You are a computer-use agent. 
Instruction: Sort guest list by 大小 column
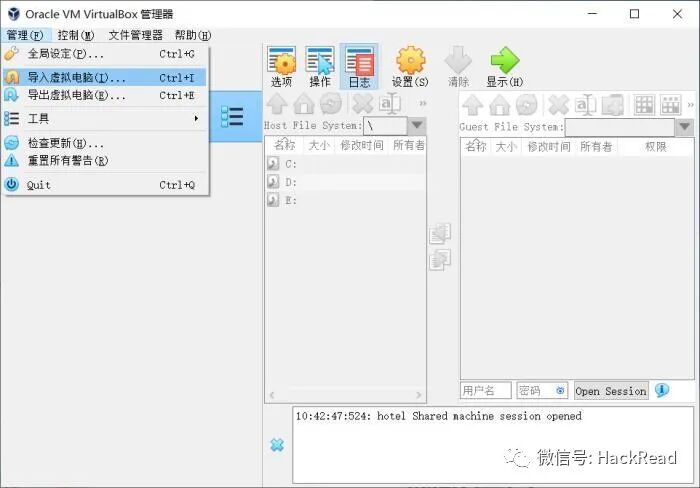506,146
